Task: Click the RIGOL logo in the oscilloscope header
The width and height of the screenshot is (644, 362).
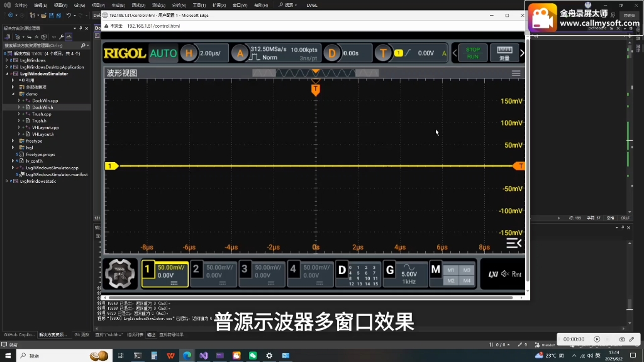Action: (x=125, y=53)
